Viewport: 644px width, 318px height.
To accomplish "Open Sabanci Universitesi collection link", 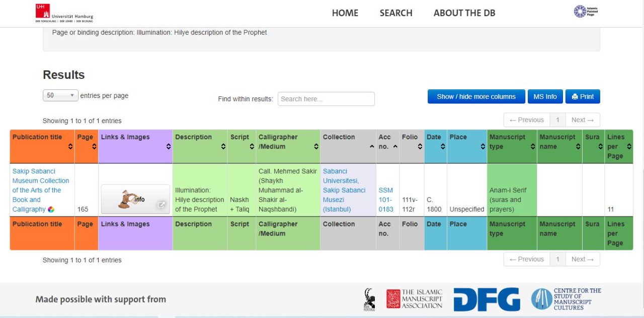I will pyautogui.click(x=344, y=190).
